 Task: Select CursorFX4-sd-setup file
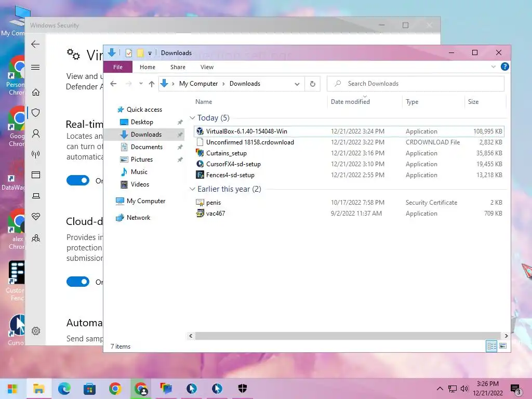[349, 164]
